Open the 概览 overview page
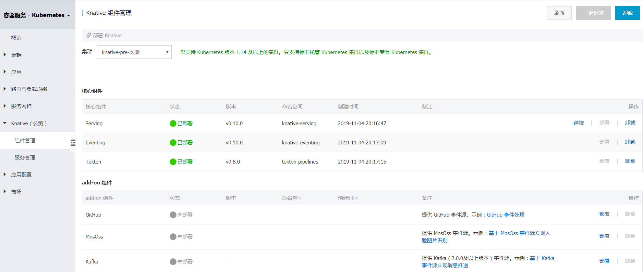This screenshot has width=644, height=272. tap(16, 38)
